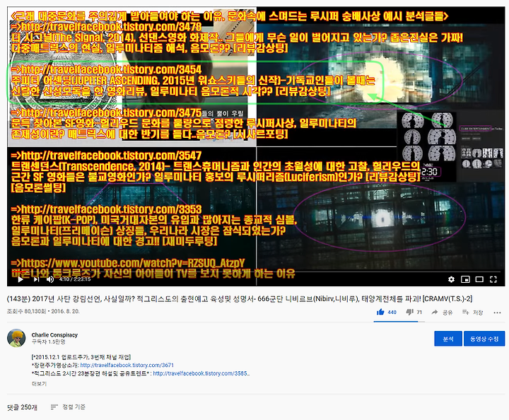
Task: Like the video with 440 likes
Action: coord(387,312)
